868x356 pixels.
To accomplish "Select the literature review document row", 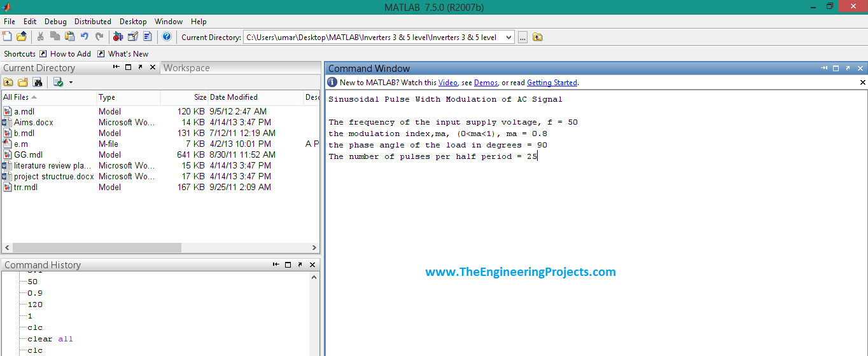I will pyautogui.click(x=160, y=165).
